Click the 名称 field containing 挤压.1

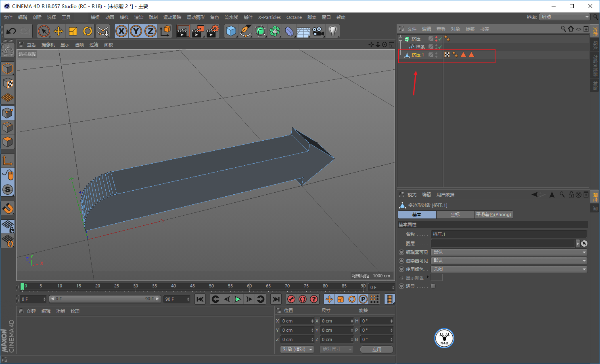[x=508, y=234]
